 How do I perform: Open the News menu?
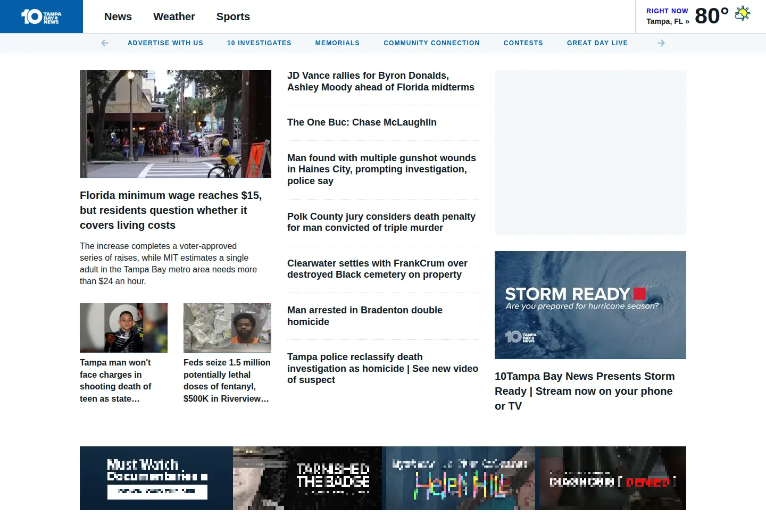click(118, 16)
